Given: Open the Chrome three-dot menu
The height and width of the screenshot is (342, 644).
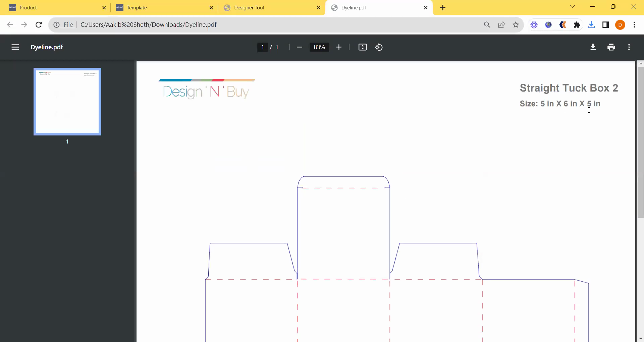Looking at the screenshot, I should click(x=634, y=25).
